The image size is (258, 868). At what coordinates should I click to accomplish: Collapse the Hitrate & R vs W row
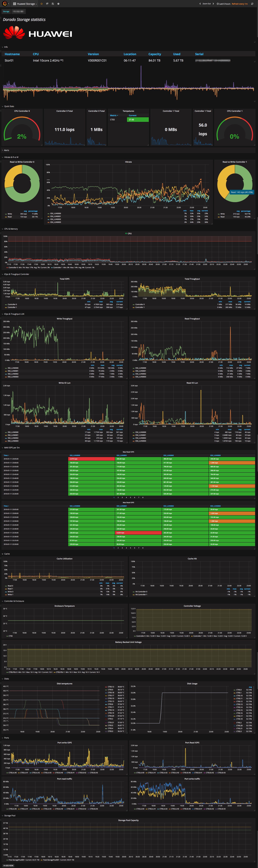point(10,157)
